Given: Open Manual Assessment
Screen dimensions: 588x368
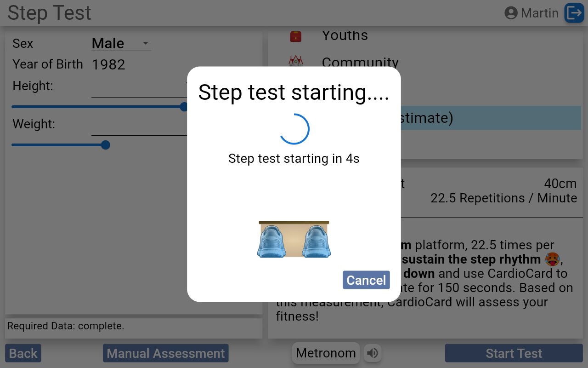Looking at the screenshot, I should (x=165, y=353).
